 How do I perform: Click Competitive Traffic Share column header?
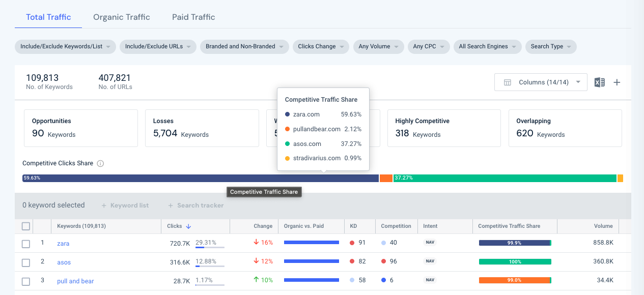click(509, 226)
